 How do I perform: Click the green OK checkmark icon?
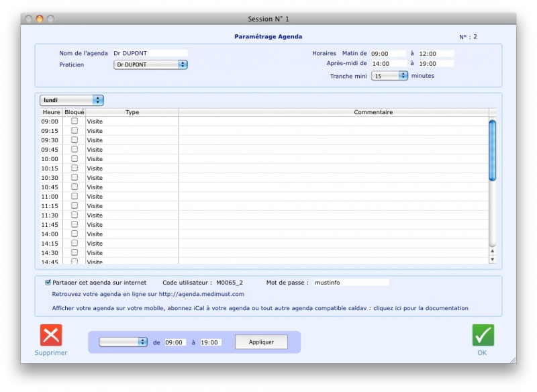pos(483,335)
